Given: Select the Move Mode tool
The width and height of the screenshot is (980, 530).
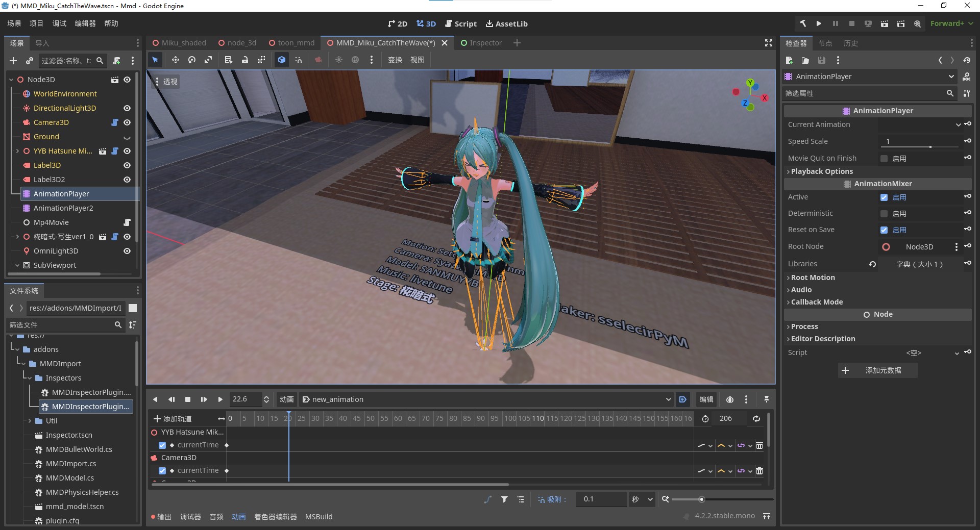Looking at the screenshot, I should coord(175,60).
